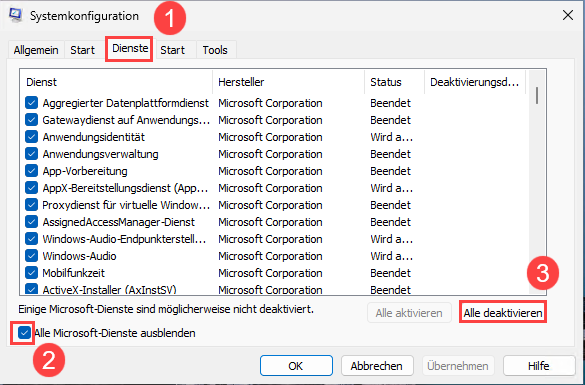
Task: Disable the Windows-Audio service checkbox
Action: click(31, 256)
